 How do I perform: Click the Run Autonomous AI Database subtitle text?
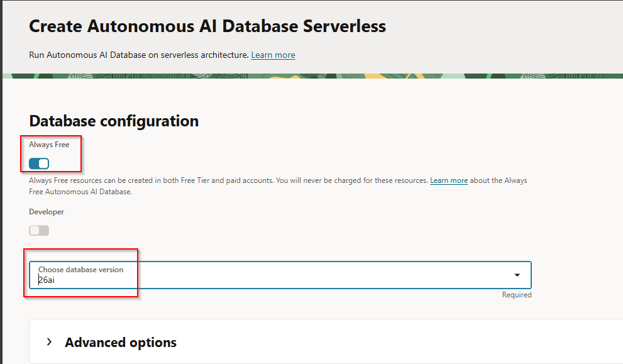click(x=138, y=55)
